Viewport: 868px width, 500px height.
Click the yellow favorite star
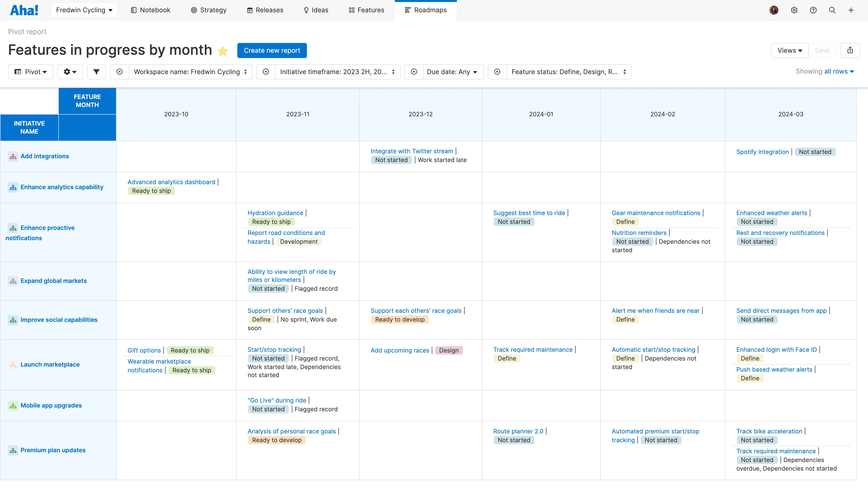[223, 51]
